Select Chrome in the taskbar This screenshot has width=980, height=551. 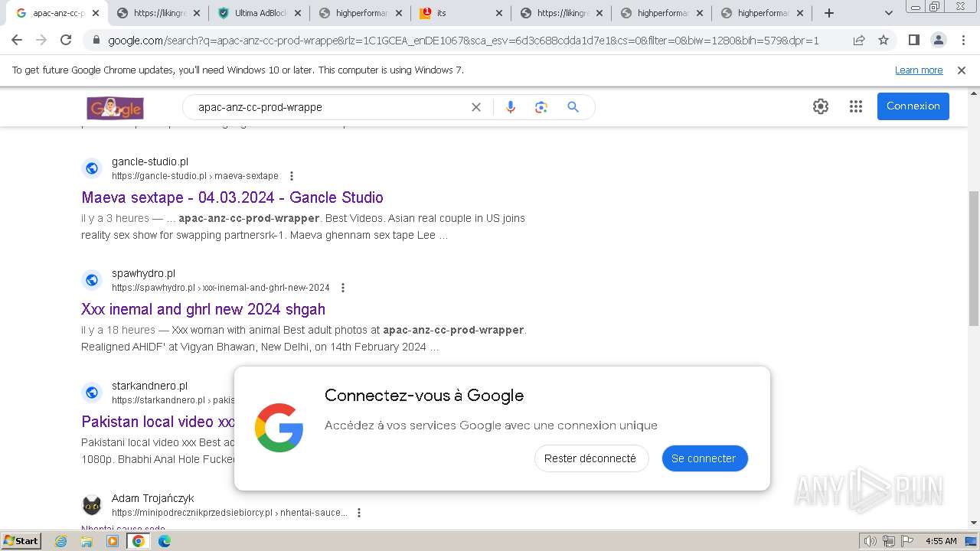pos(139,541)
